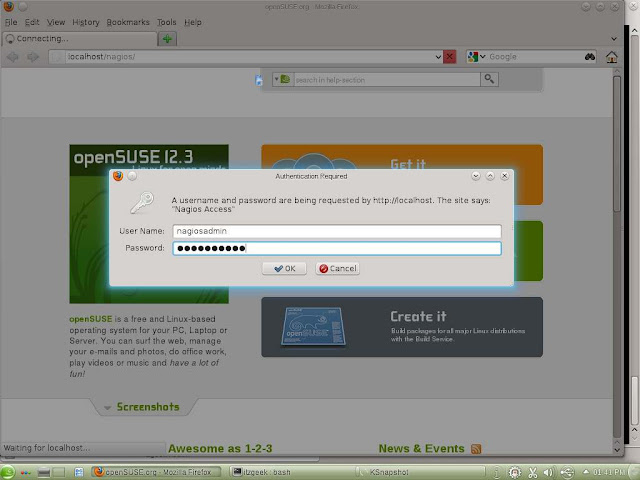Show hidden tray icons arrow
This screenshot has width=640, height=480.
tap(586, 472)
